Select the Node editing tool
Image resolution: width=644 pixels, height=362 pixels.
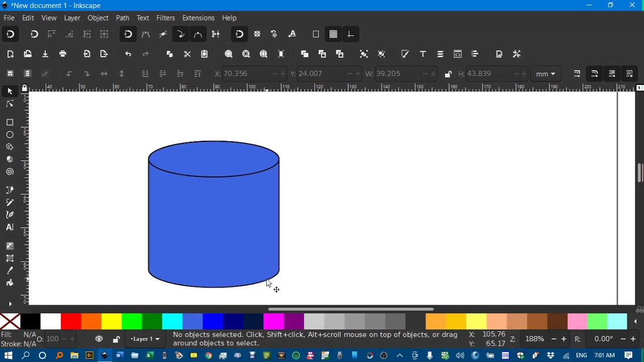click(x=10, y=104)
